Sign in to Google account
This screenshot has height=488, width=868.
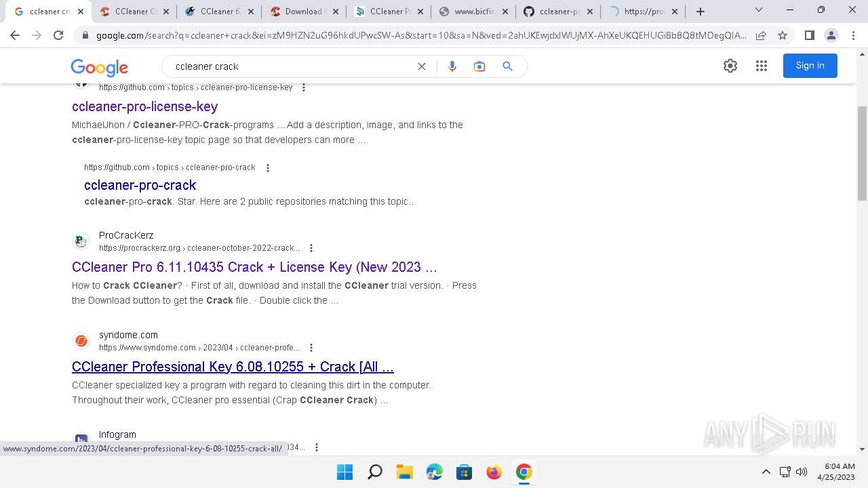(x=810, y=66)
